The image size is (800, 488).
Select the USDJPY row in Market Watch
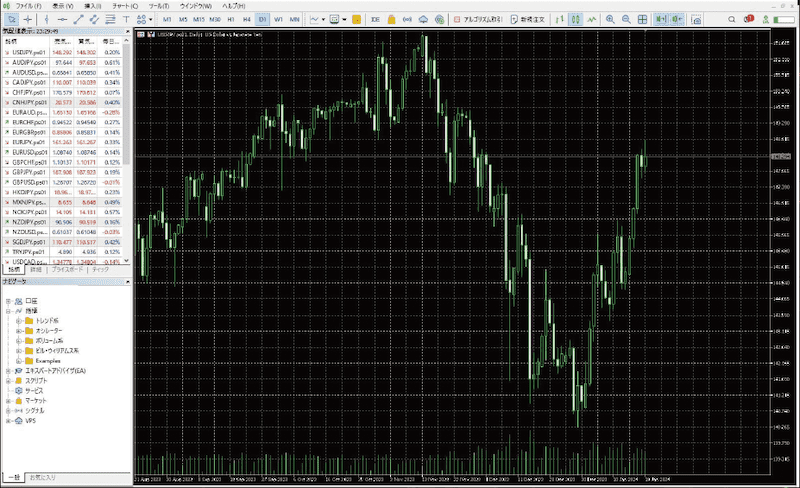(x=28, y=52)
